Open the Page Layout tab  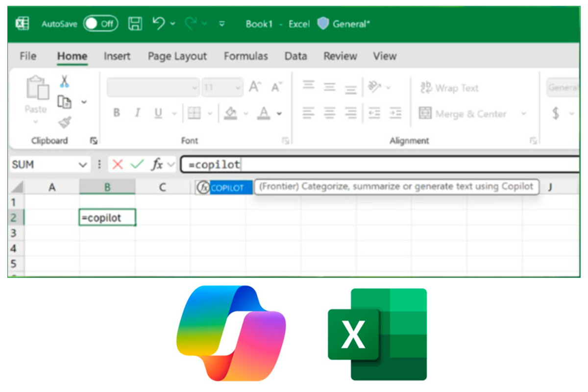pyautogui.click(x=177, y=56)
